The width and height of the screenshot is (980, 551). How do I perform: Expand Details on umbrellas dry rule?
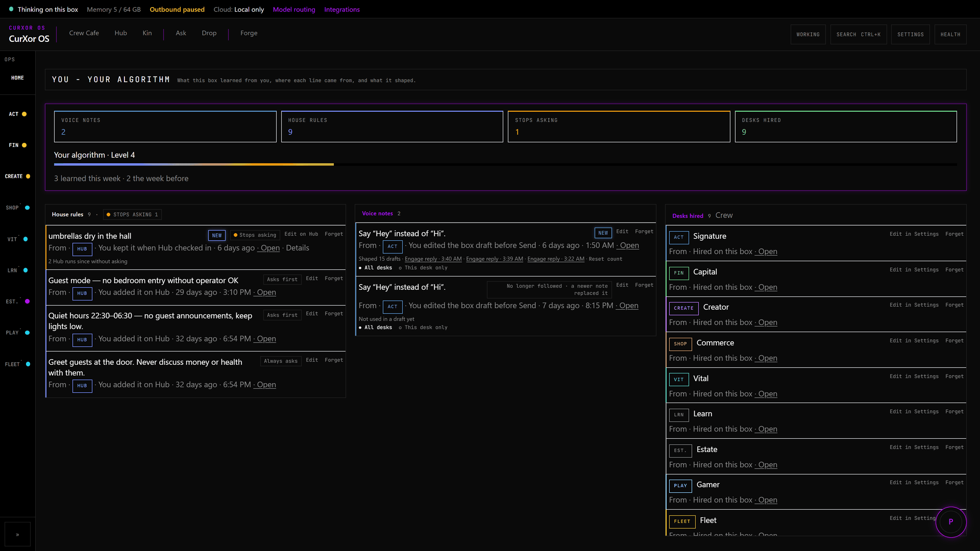(x=298, y=248)
